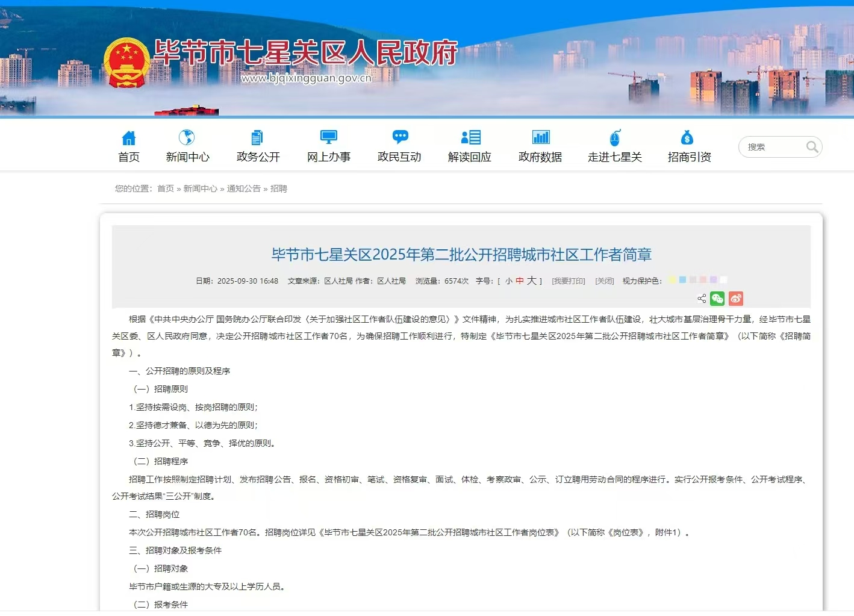Viewport: 854px width, 616px height.
Task: Click the magnifier icon in the search box
Action: click(812, 146)
